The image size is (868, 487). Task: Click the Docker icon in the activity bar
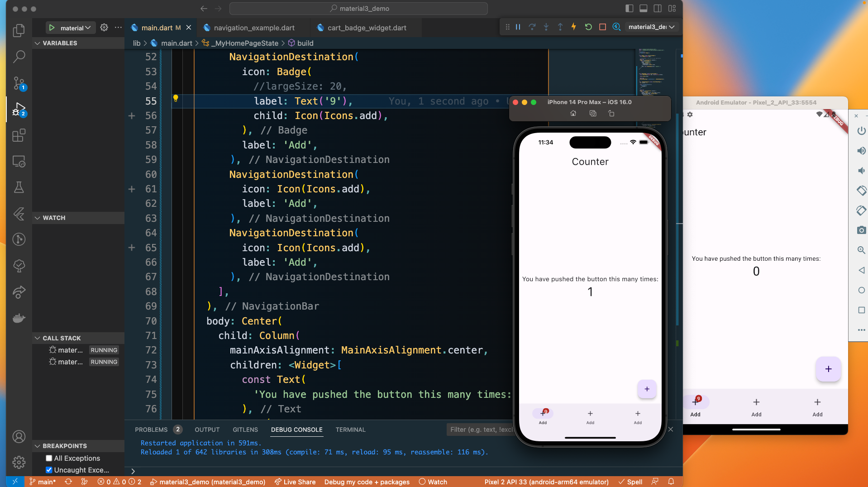(19, 318)
